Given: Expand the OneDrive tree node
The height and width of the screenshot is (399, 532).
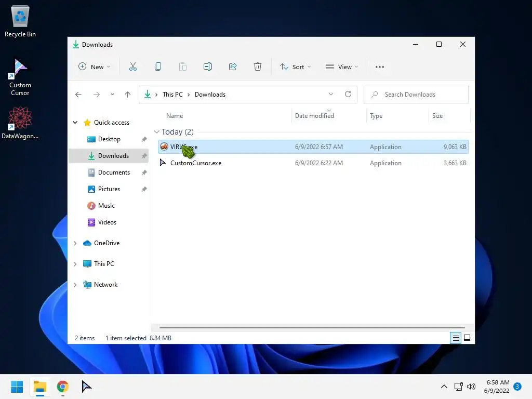Looking at the screenshot, I should (x=75, y=243).
